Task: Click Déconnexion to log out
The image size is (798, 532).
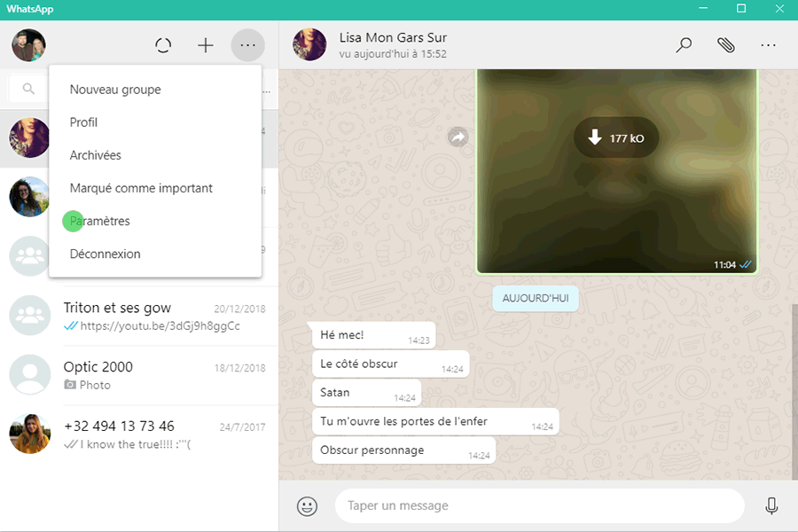Action: click(106, 254)
